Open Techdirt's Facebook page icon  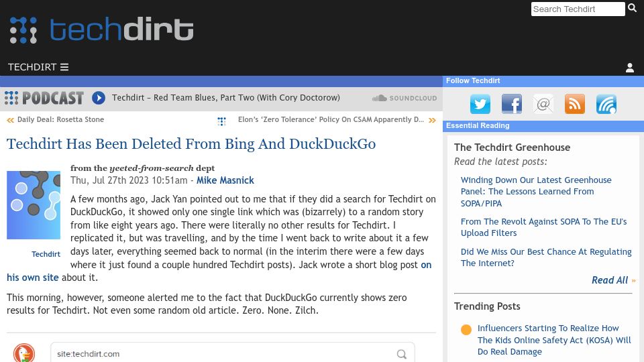point(512,104)
